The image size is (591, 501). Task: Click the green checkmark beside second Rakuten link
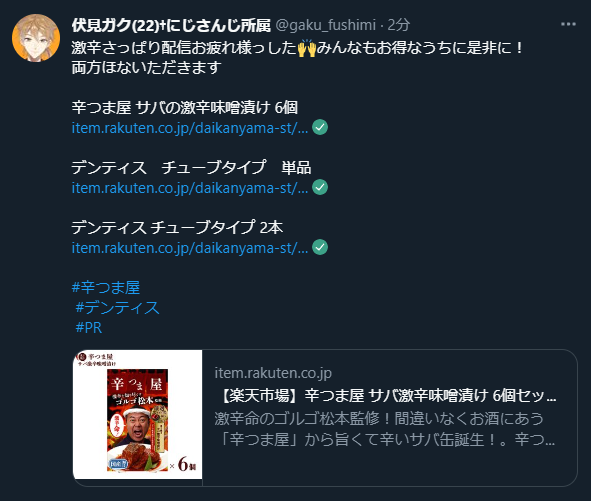pos(320,187)
